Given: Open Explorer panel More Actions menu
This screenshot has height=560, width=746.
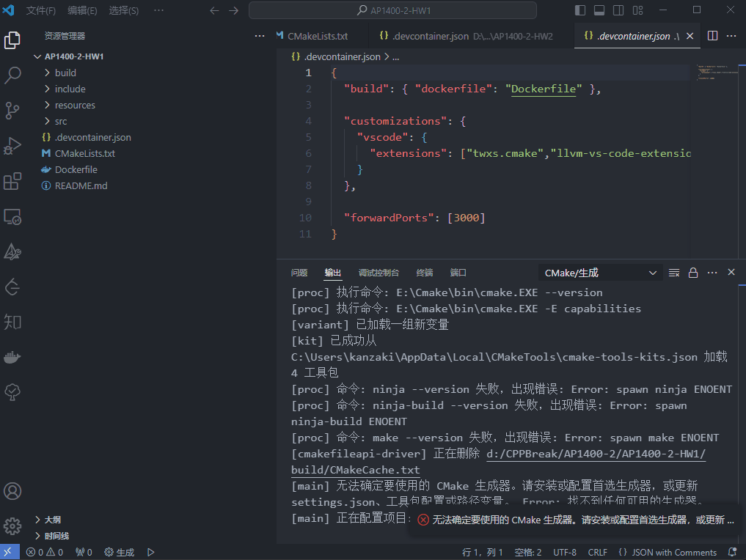Looking at the screenshot, I should 259,36.
